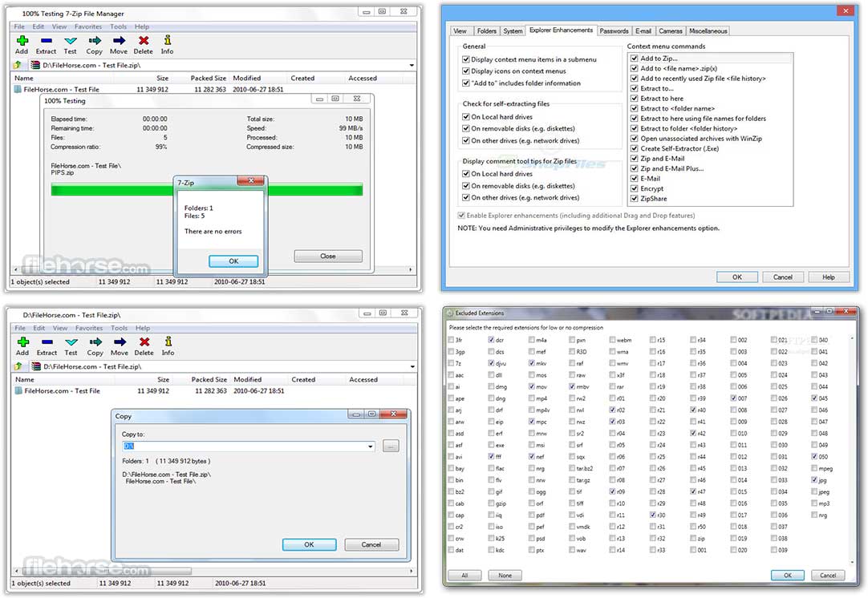Switch to the Cameras tab
Screen dimensions: 868x598
click(x=671, y=31)
